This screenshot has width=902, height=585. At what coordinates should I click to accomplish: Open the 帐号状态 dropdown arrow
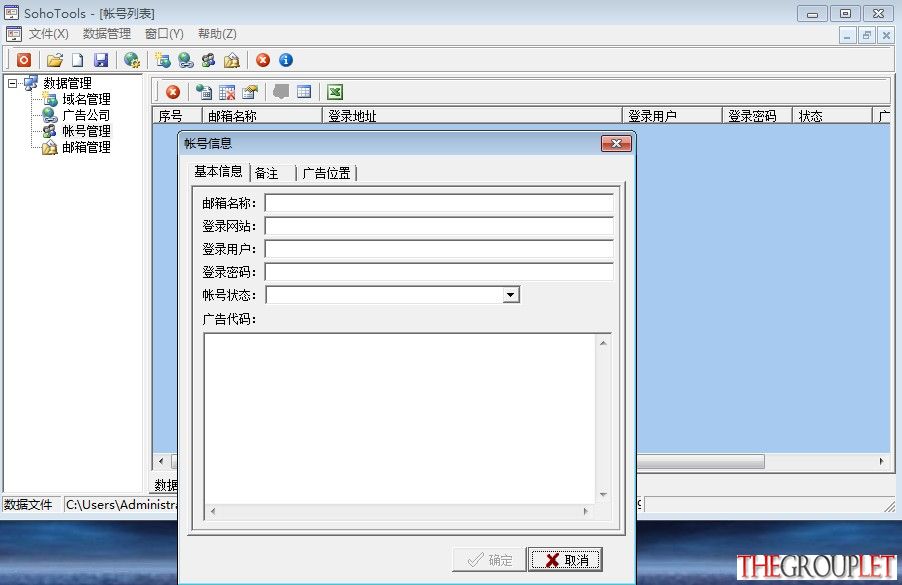510,295
